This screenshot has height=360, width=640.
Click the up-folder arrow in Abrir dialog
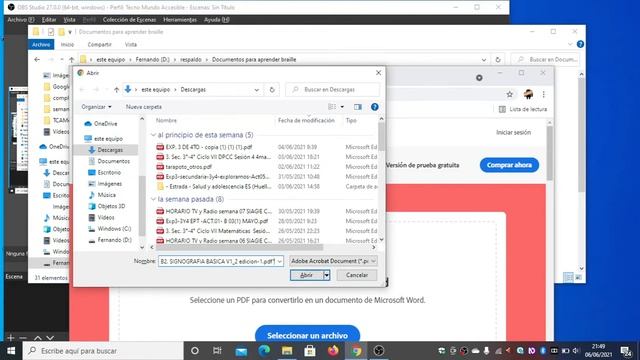(116, 90)
